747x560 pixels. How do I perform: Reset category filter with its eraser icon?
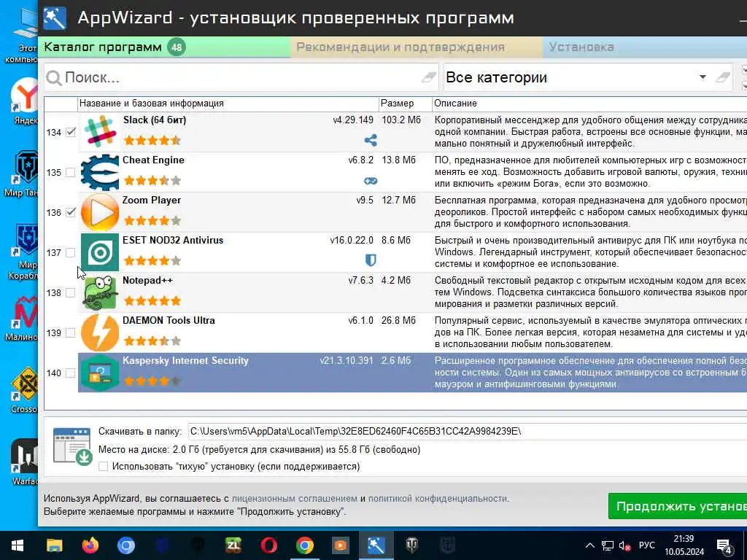pos(723,77)
